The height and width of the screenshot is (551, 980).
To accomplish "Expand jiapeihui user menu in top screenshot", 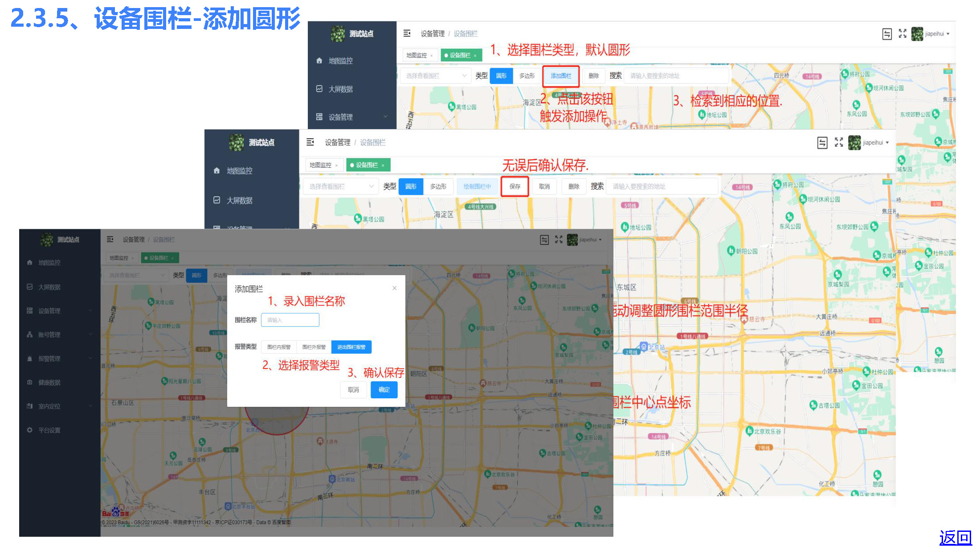I will pos(937,34).
